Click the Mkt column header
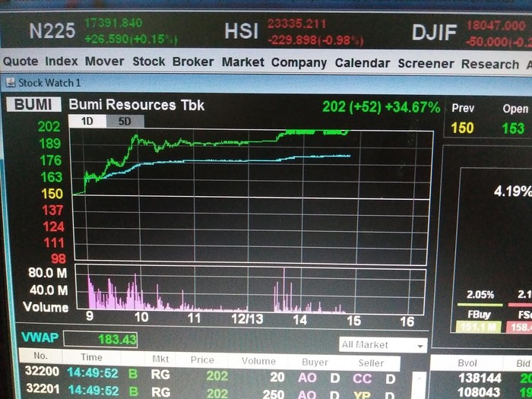532x399 pixels. tap(160, 359)
